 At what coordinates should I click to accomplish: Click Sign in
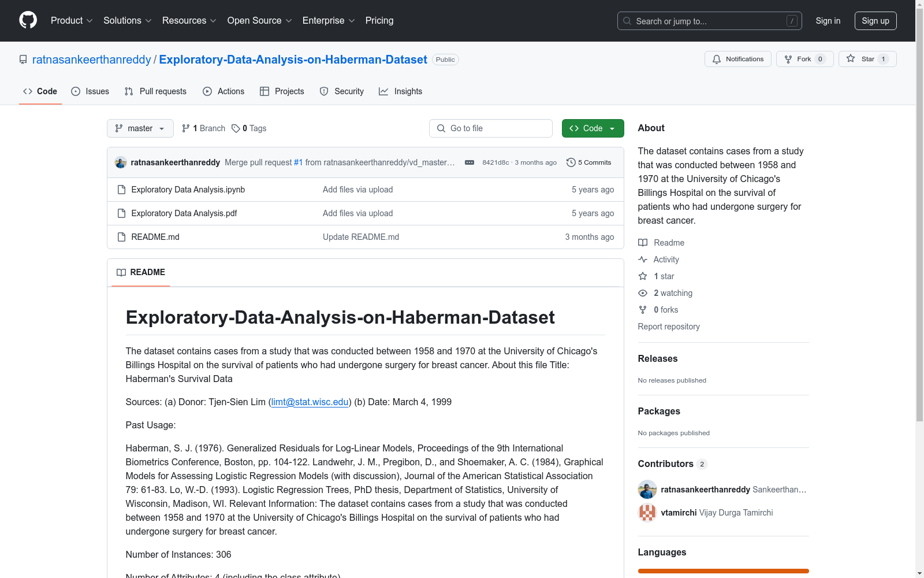coord(828,21)
